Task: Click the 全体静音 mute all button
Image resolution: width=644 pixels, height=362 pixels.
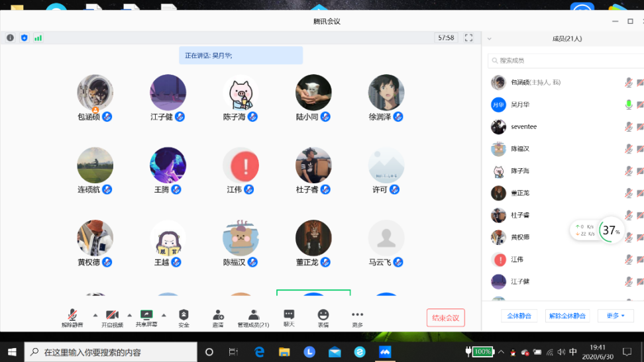Action: pos(519,316)
